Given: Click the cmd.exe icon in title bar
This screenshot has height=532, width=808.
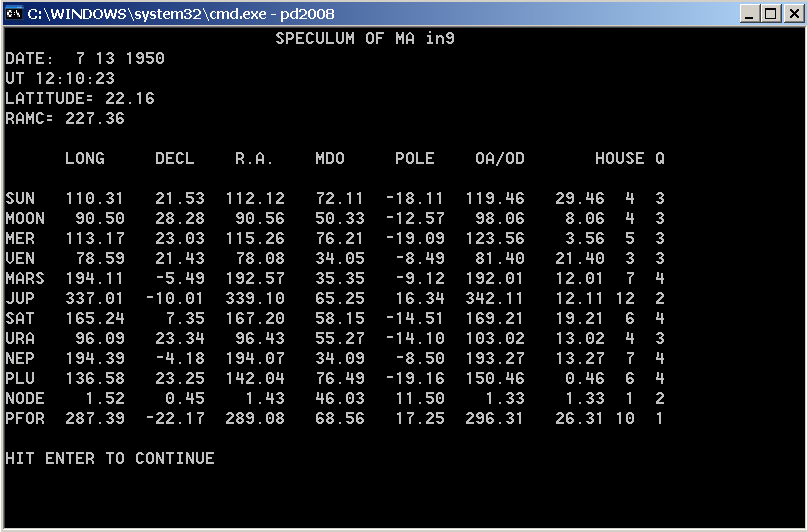Looking at the screenshot, I should 14,14.
